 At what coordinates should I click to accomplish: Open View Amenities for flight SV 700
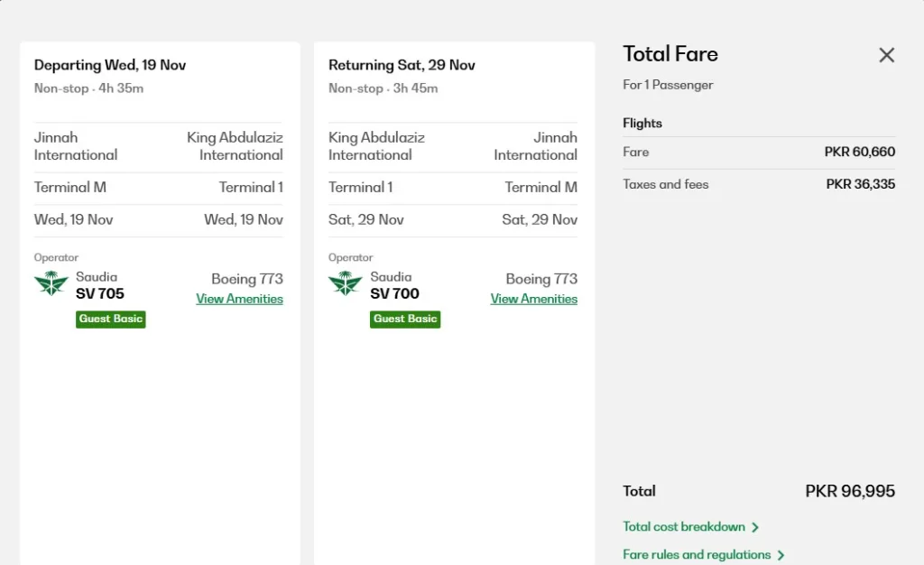pos(533,299)
